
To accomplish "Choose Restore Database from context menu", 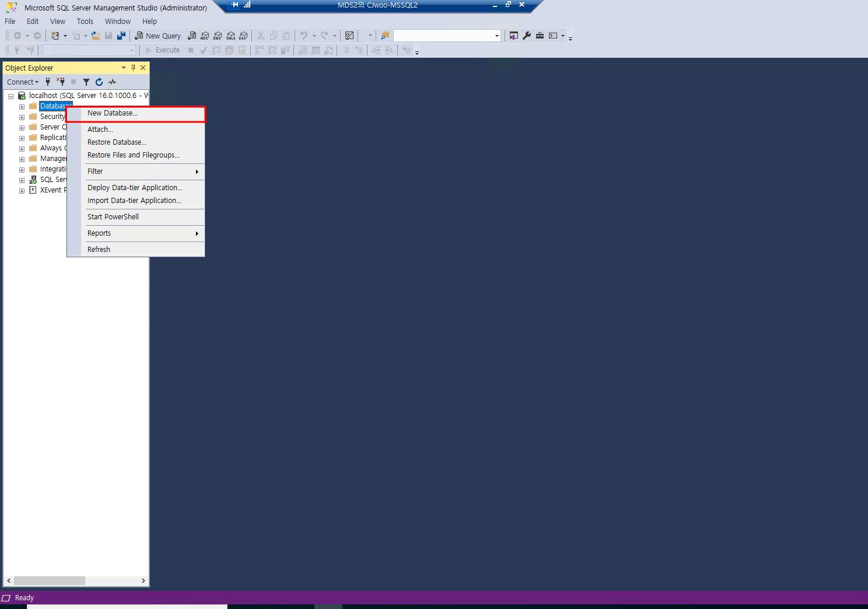I will tap(136, 142).
